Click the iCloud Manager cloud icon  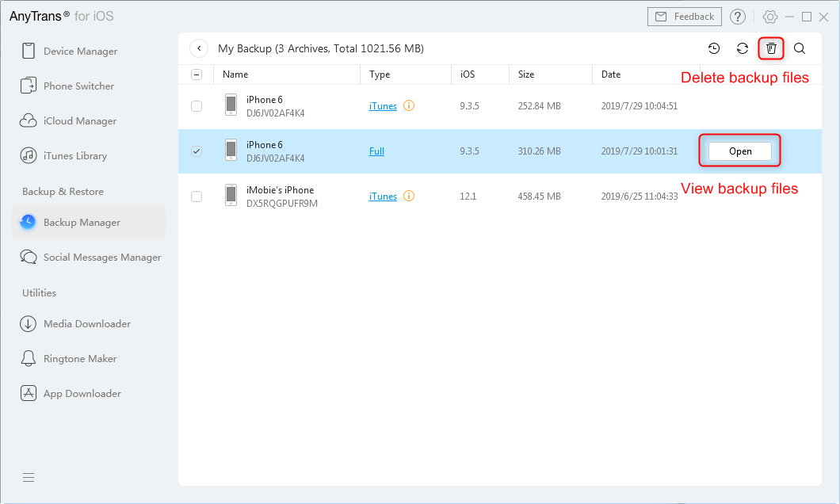click(29, 120)
